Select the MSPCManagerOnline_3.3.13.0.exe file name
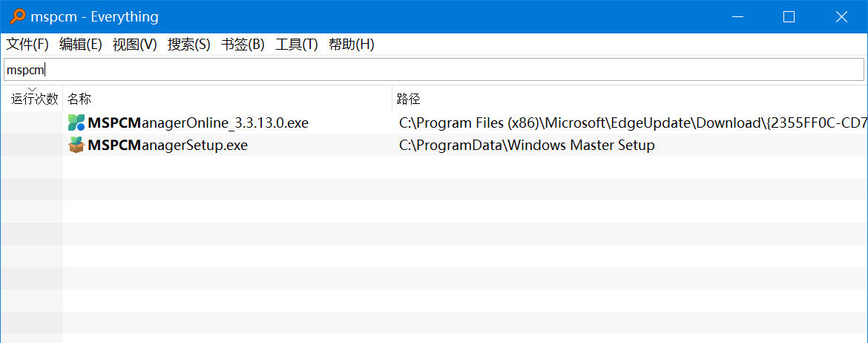The image size is (868, 343). tap(198, 122)
